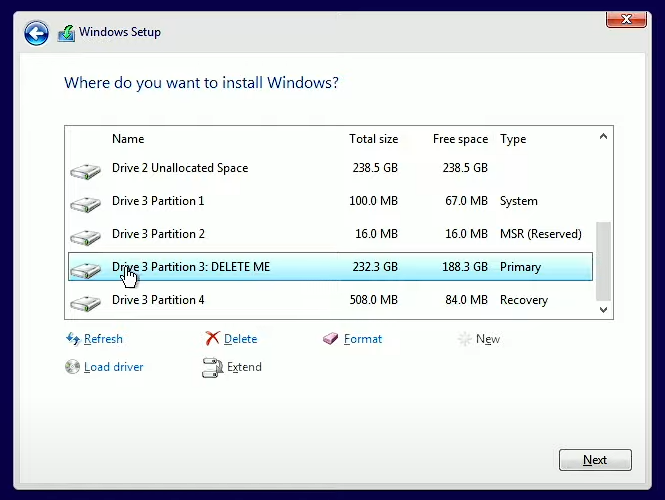Image resolution: width=665 pixels, height=500 pixels.
Task: Click the 16.0 MB total size value
Action: (x=377, y=234)
